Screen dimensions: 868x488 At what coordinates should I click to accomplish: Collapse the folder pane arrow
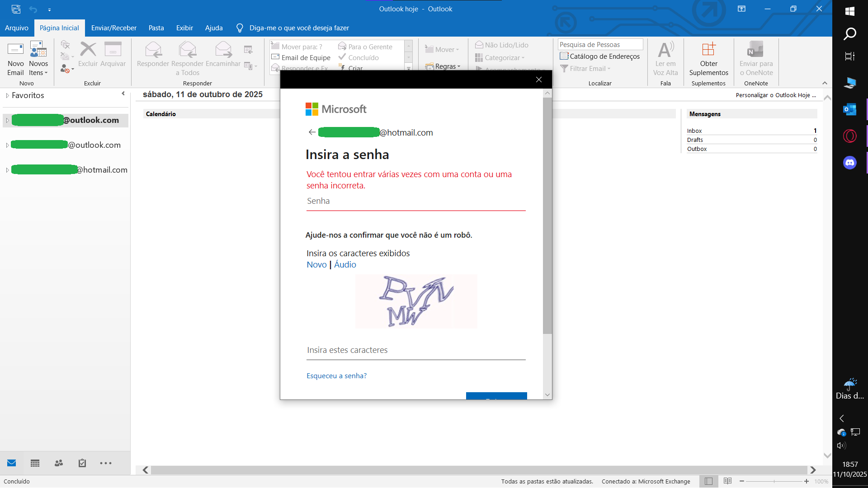point(123,94)
